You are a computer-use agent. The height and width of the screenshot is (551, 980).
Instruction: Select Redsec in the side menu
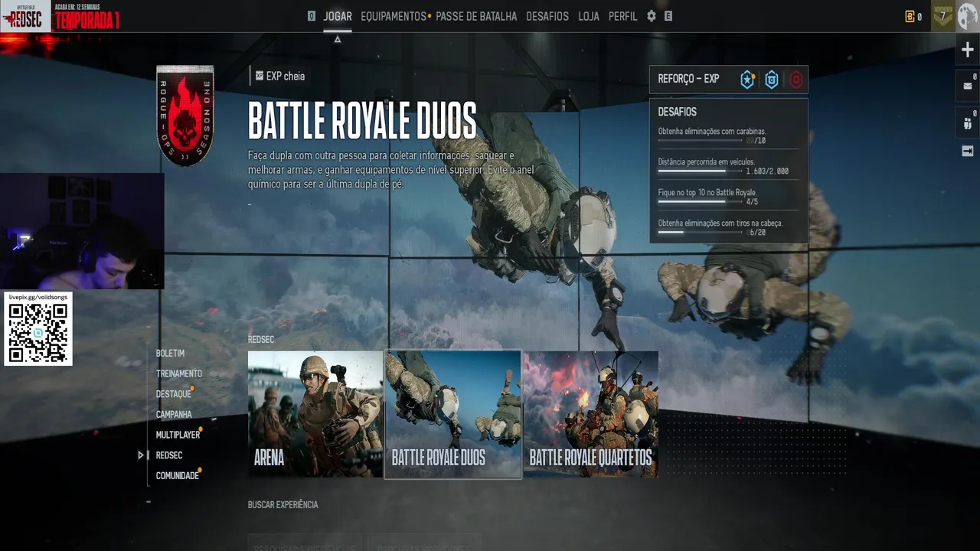169,455
